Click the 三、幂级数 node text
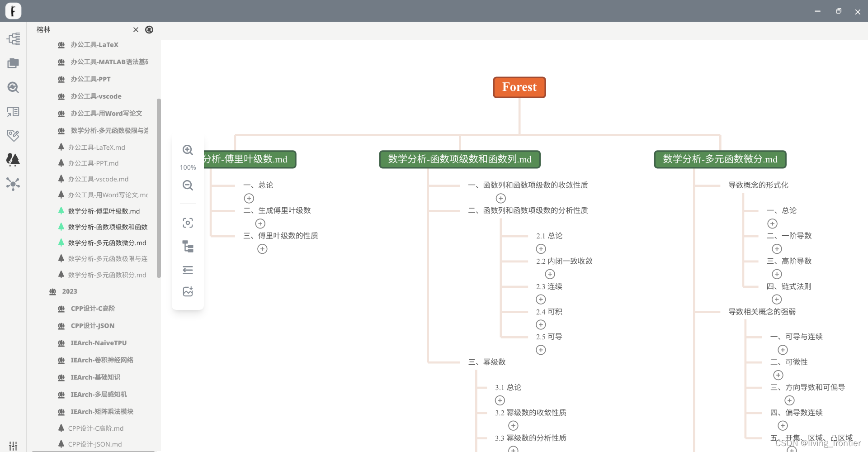This screenshot has width=868, height=452. tap(487, 362)
